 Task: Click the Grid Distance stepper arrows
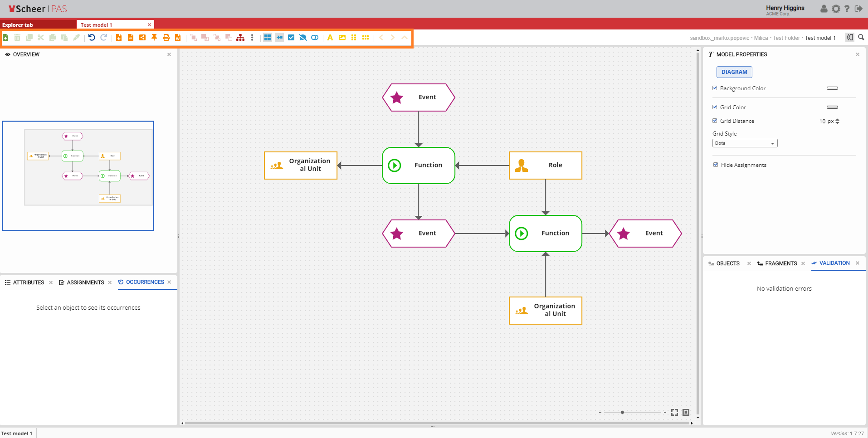[x=837, y=121]
